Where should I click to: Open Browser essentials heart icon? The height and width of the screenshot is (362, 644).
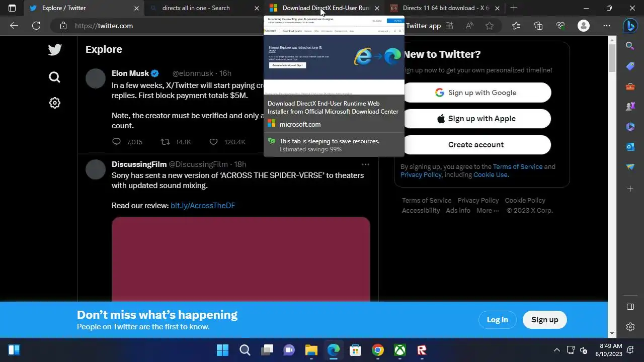point(561,26)
